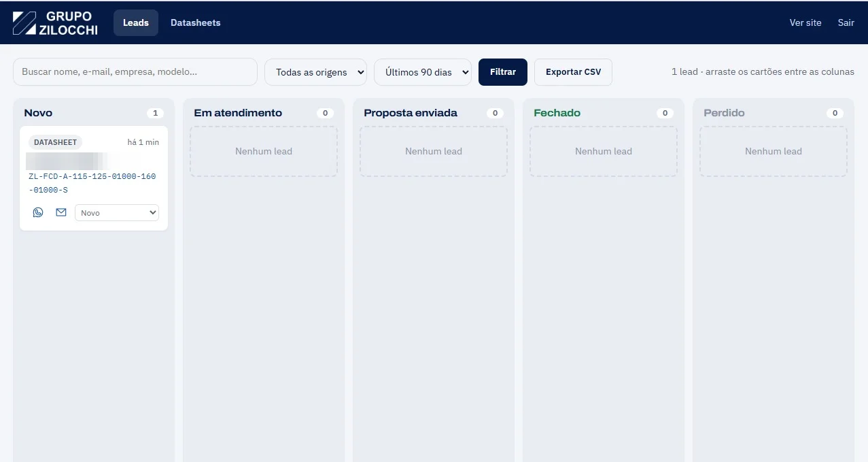Open the Todas as origens filter dropdown
Viewport: 868px width, 462px height.
pyautogui.click(x=315, y=72)
